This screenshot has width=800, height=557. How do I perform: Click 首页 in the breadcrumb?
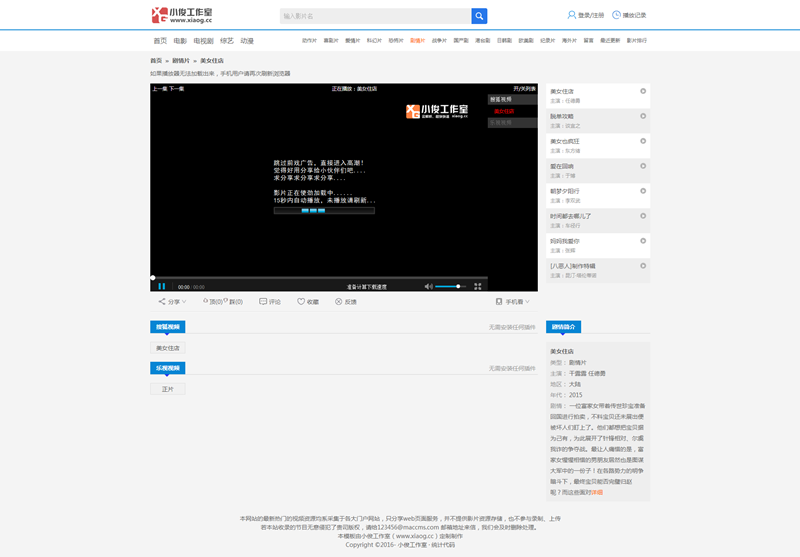click(x=156, y=61)
